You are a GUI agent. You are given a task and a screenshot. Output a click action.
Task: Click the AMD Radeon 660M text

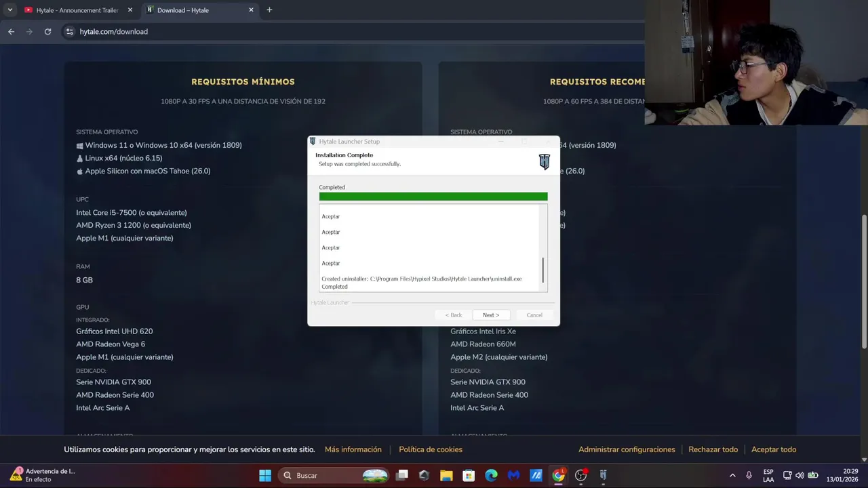click(x=483, y=344)
